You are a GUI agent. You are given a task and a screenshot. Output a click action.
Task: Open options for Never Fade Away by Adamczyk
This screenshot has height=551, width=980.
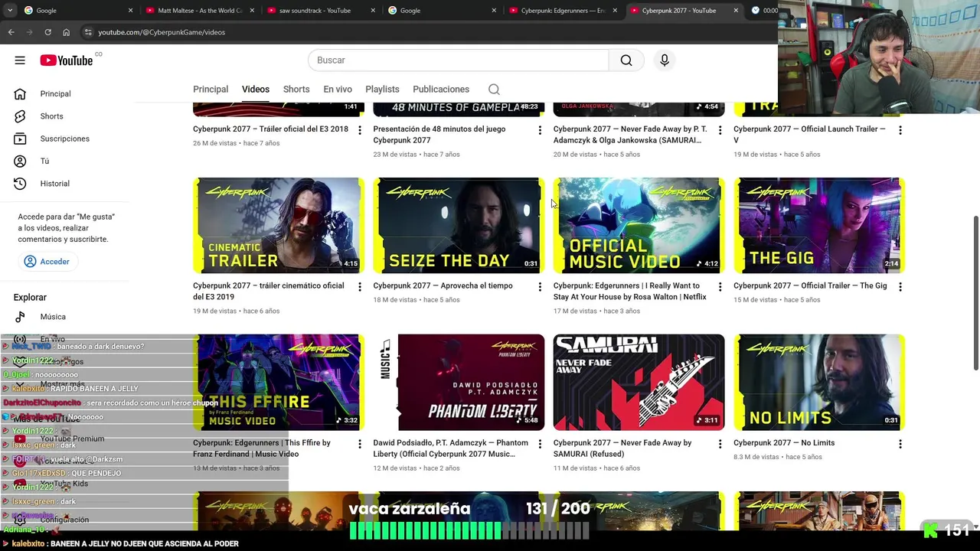(720, 131)
